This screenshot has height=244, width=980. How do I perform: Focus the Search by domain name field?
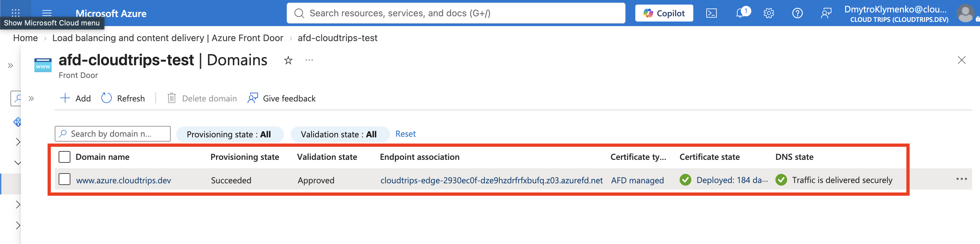pyautogui.click(x=113, y=134)
